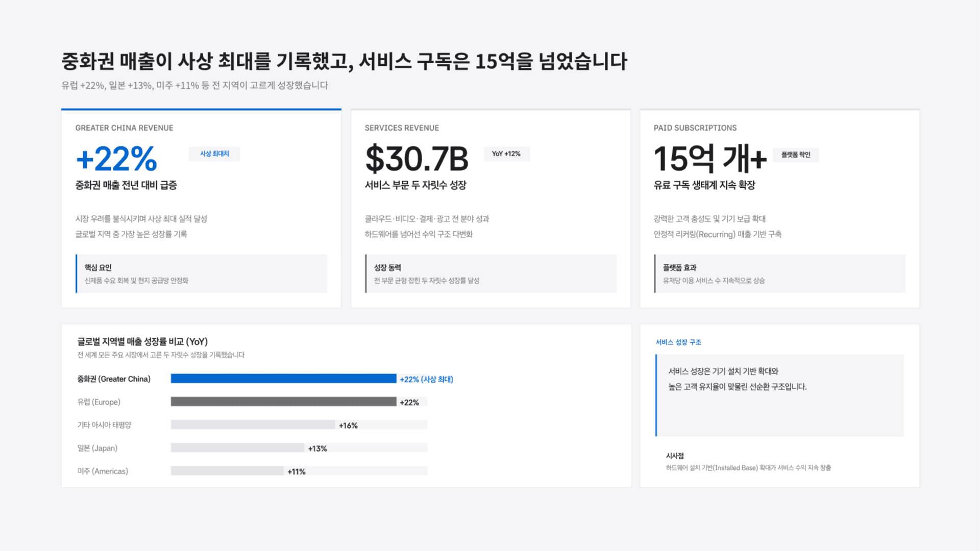
Task: Click '하드웨어를 넘어선 수익 구조 다변화' line
Action: coord(419,234)
